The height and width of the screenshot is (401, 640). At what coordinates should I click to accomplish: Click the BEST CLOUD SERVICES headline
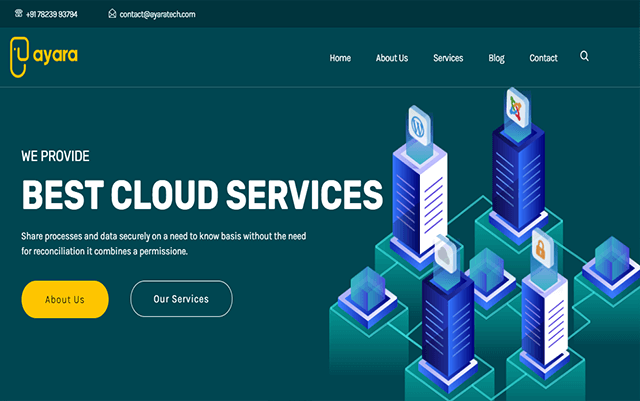[x=202, y=195]
